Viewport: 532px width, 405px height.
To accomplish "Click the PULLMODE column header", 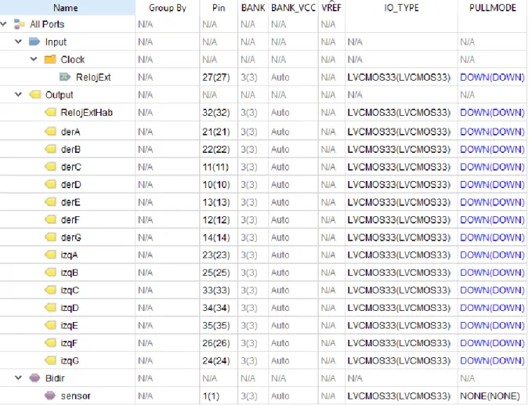I will 493,8.
